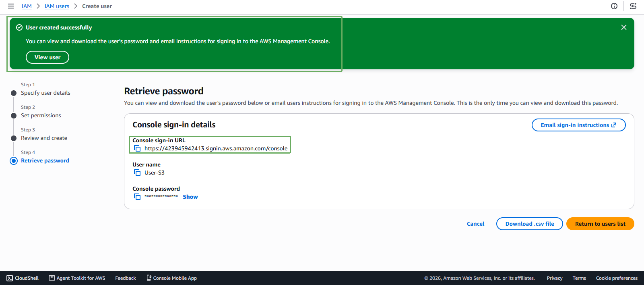
Task: Copy the Console password
Action: [x=137, y=197]
